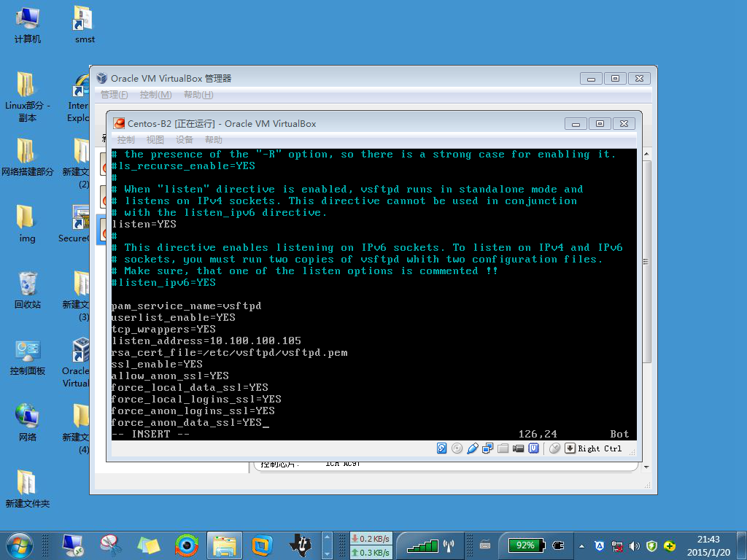The height and width of the screenshot is (560, 747).
Task: Click the taskbar toolbar scroll-down arrow
Action: click(327, 554)
